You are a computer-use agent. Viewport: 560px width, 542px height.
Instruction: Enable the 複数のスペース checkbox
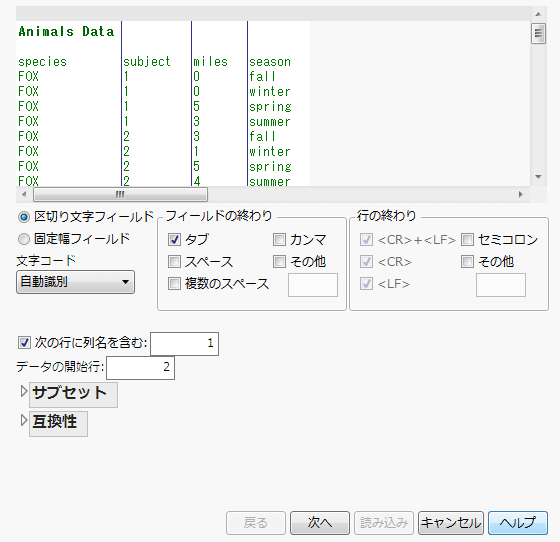point(174,283)
